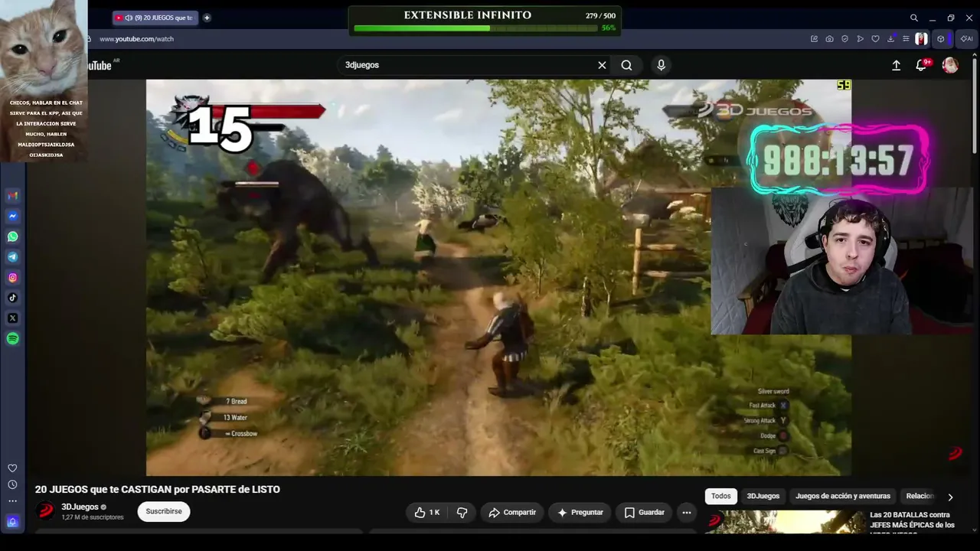The width and height of the screenshot is (980, 551).
Task: Open the 3DJuegos channel name link
Action: pyautogui.click(x=80, y=507)
